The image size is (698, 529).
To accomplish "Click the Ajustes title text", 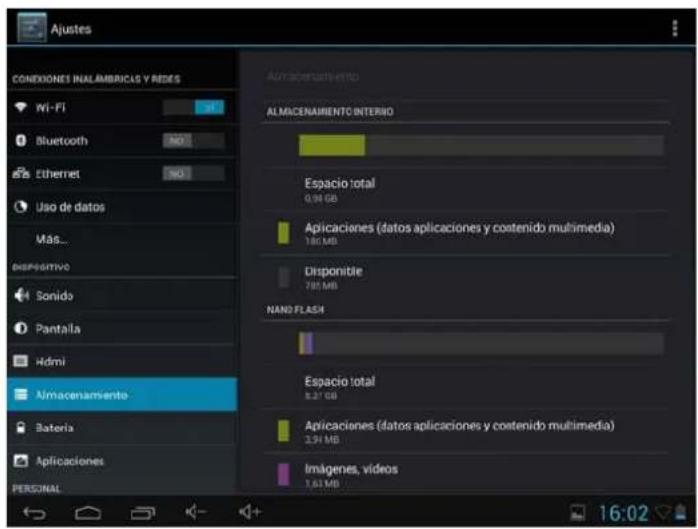I will [x=71, y=29].
